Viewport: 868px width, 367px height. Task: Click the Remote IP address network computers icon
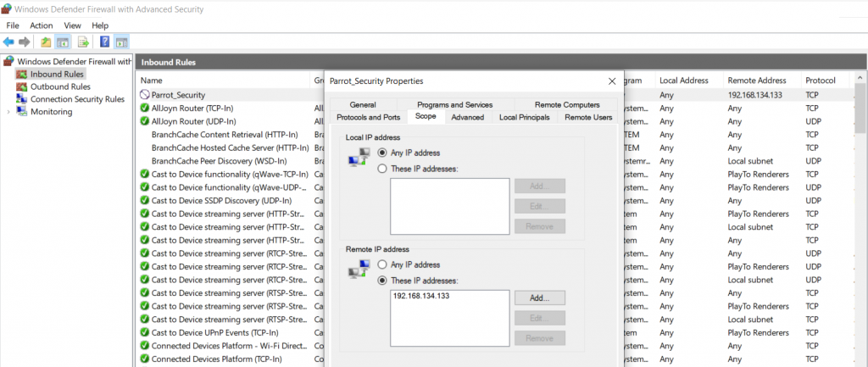359,269
